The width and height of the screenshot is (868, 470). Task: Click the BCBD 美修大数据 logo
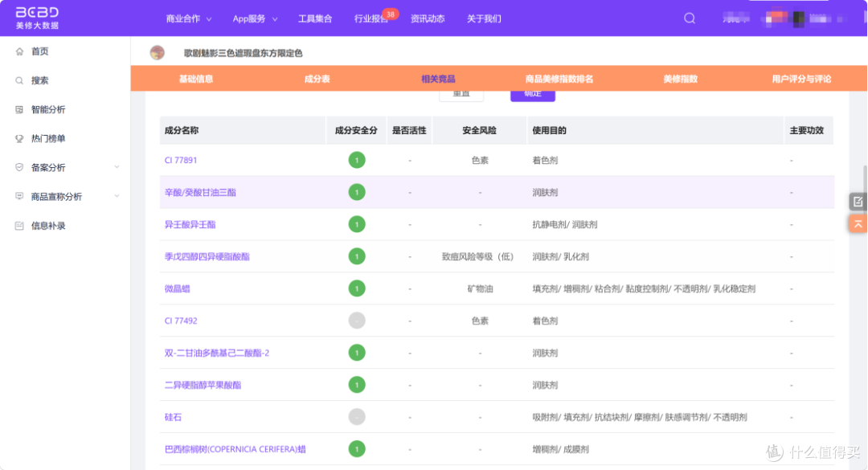coord(37,18)
